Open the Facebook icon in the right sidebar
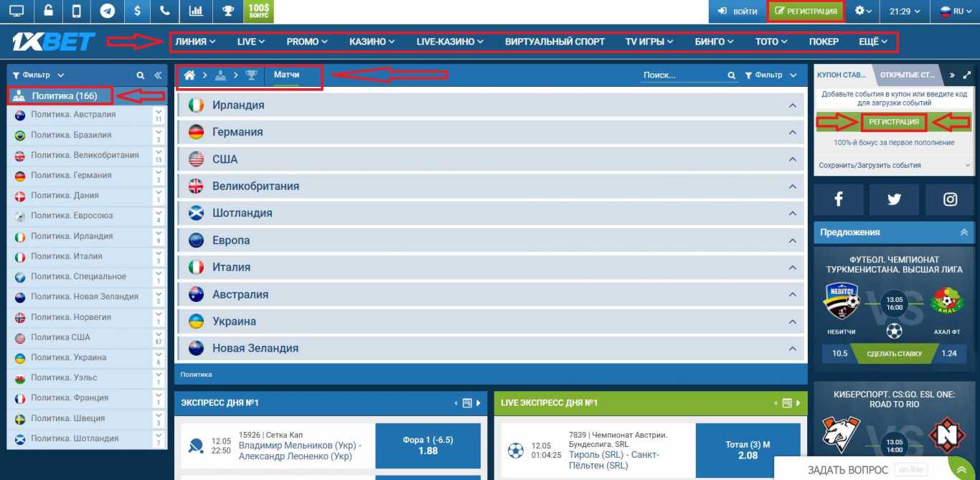The height and width of the screenshot is (480, 980). pos(838,199)
